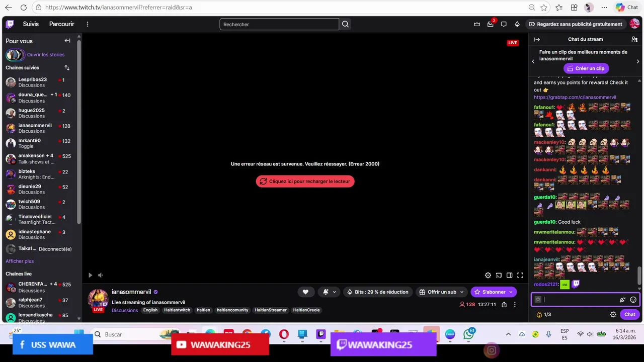Click the taskbar Buscar search box
This screenshot has height=362, width=644.
134,334
